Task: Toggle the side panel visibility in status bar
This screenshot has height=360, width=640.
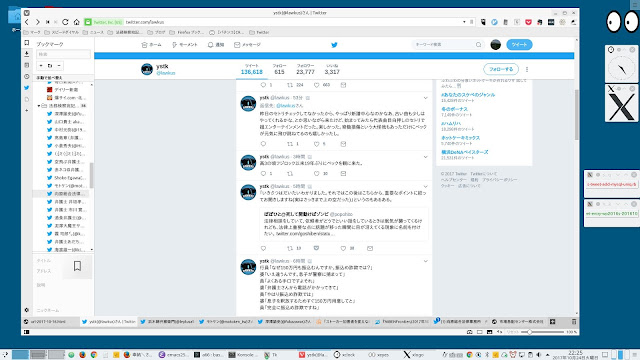Action: coord(27,332)
